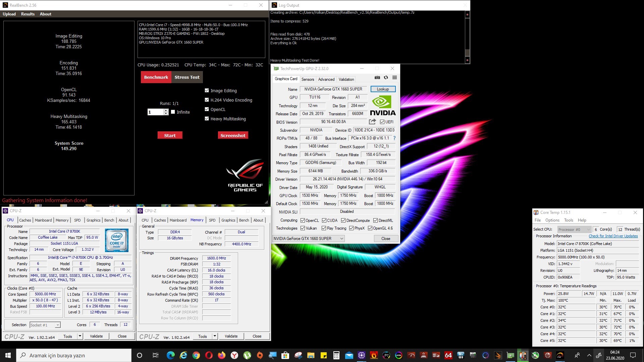The image size is (644, 362).
Task: Open the Options menu in Core Temp
Action: (552, 220)
